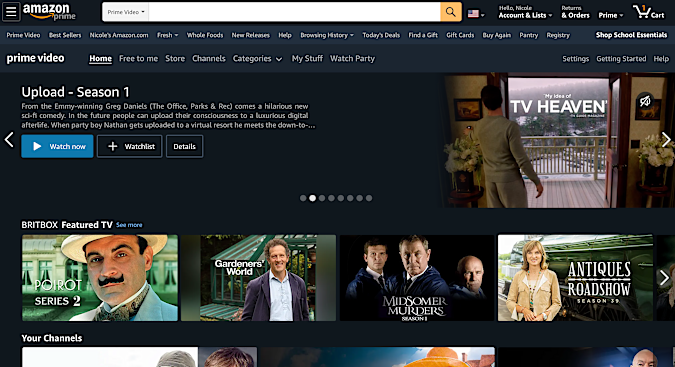Screen dimensions: 675x367
Task: Click the Amazon Prime logo
Action: coord(49,12)
